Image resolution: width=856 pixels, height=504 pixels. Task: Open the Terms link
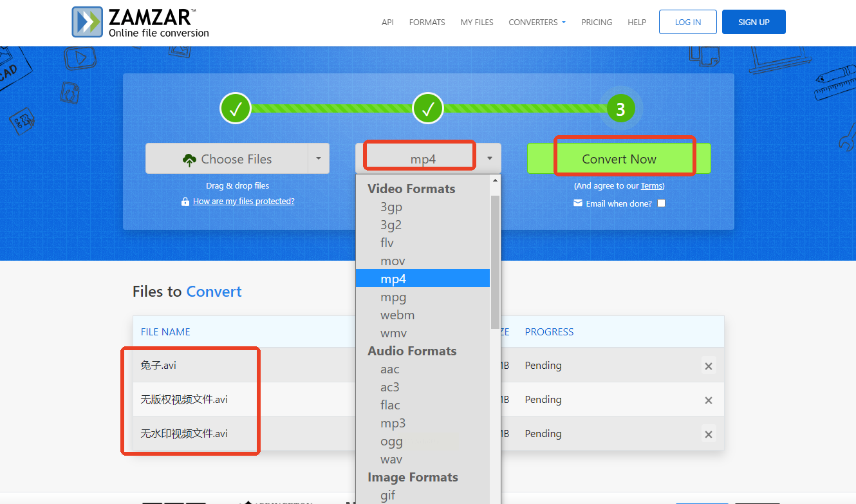click(651, 186)
